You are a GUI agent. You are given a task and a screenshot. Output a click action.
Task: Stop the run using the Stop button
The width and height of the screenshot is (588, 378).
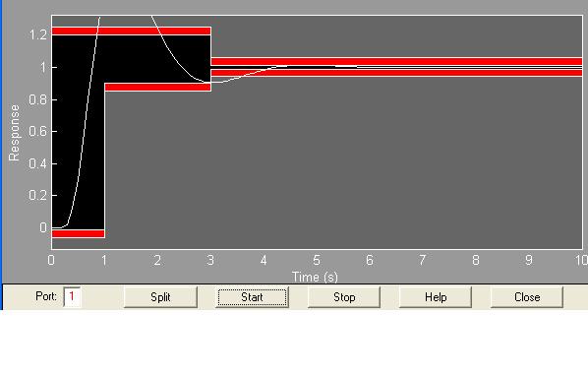[344, 297]
